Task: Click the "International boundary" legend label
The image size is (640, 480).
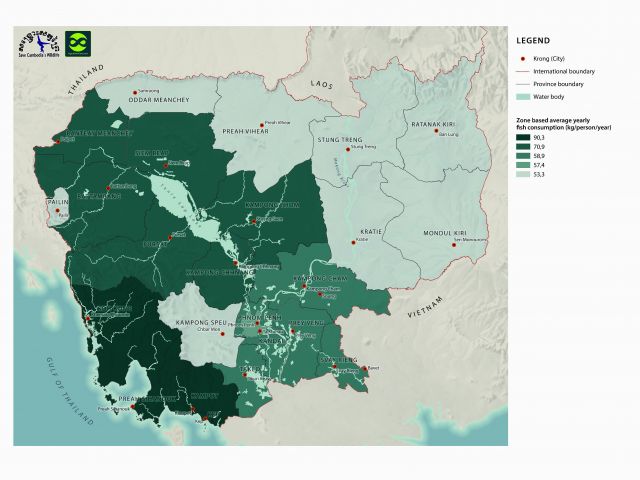Action: [x=564, y=71]
